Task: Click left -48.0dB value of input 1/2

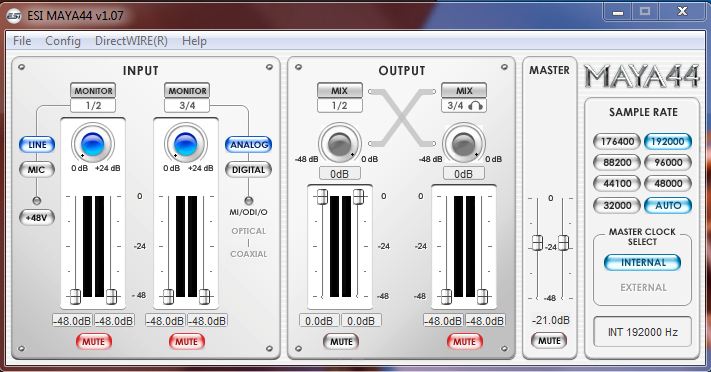Action: tap(72, 321)
